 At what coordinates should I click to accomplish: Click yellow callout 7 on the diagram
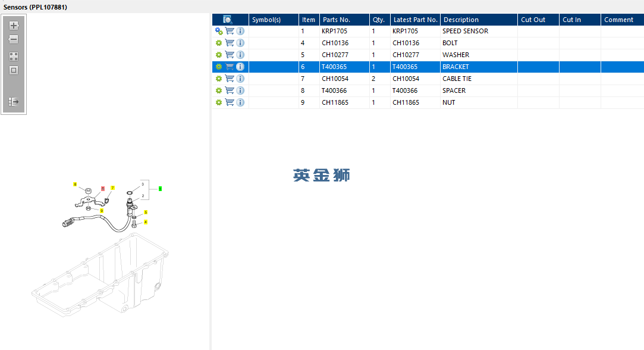coord(112,188)
